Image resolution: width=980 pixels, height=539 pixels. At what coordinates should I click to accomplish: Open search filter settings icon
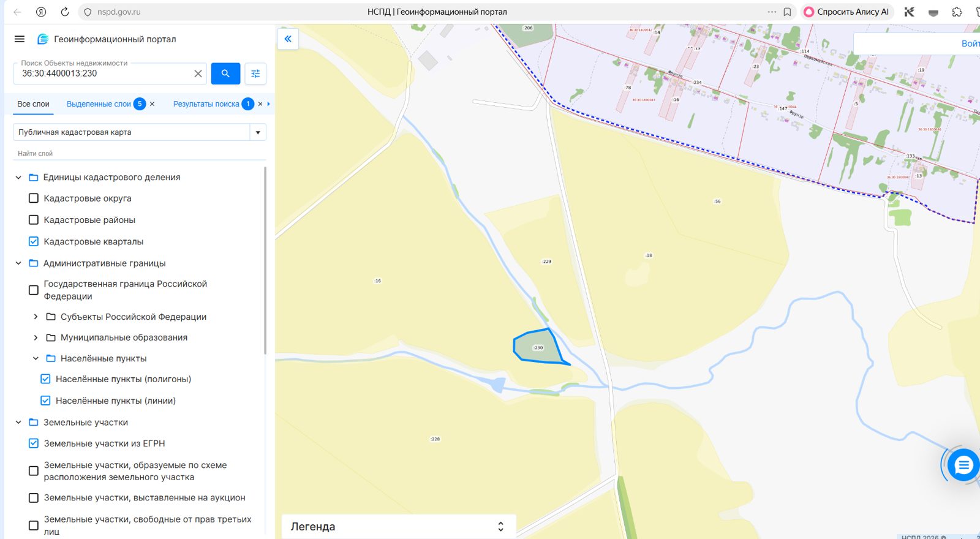pyautogui.click(x=255, y=73)
